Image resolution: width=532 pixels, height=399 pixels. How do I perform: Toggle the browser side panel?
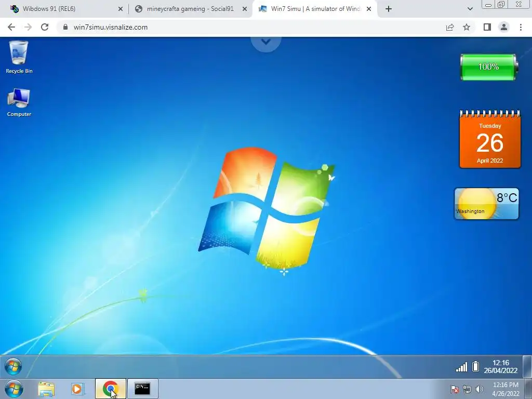coord(487,27)
